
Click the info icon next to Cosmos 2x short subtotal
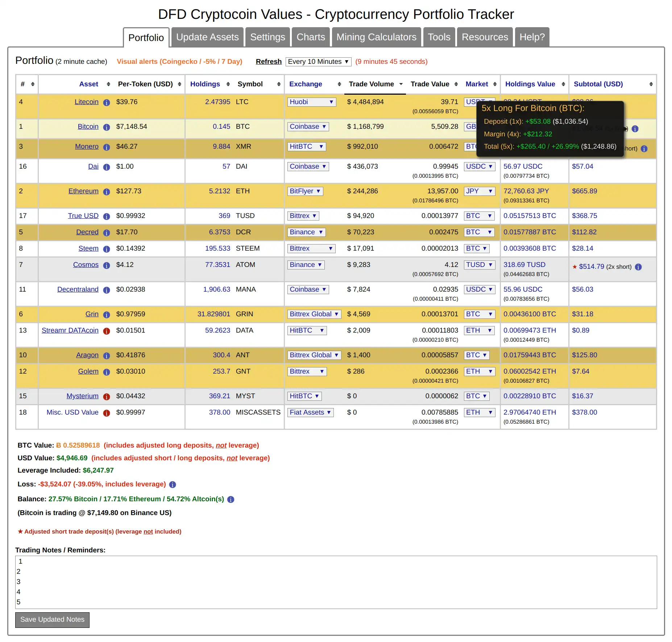(639, 267)
